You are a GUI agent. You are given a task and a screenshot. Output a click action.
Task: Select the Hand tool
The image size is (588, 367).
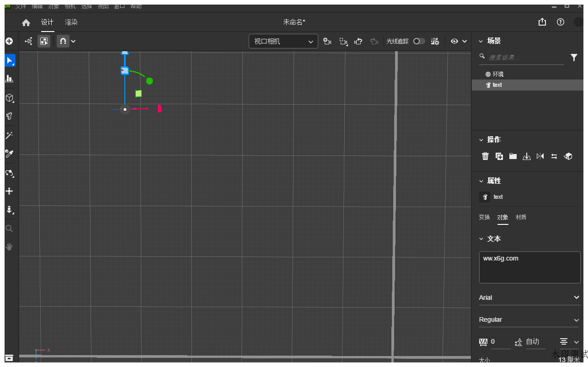9,247
